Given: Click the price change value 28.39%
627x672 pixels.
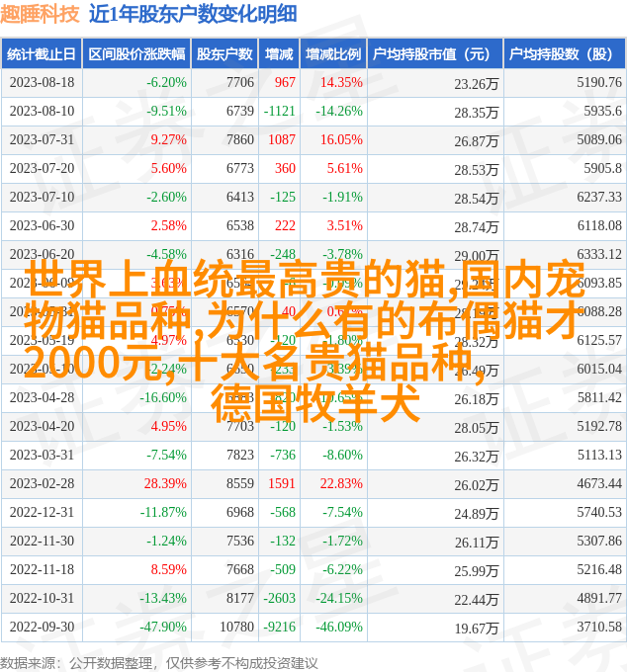Looking at the screenshot, I should point(165,483).
